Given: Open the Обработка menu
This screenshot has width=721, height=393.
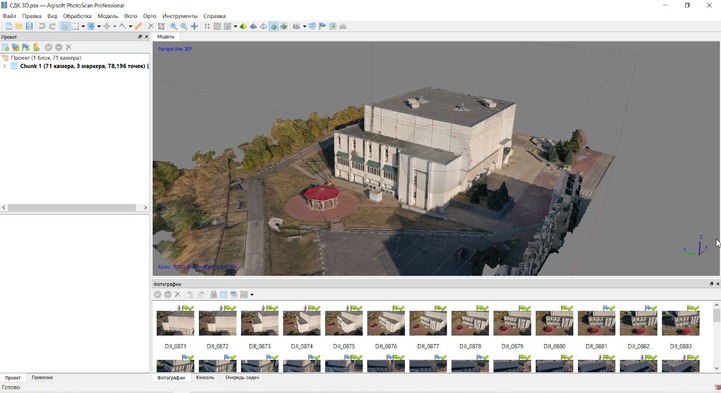Looking at the screenshot, I should click(77, 16).
